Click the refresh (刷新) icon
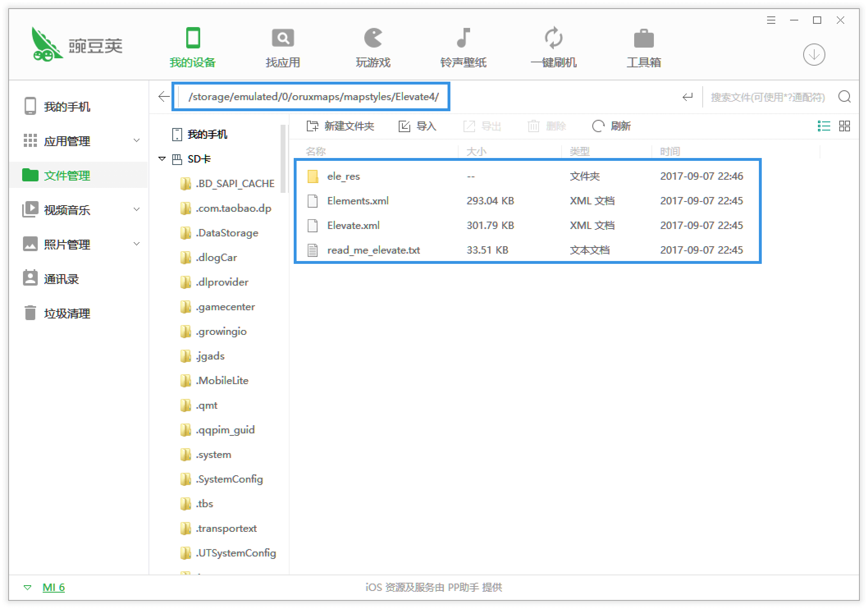The image size is (868, 609). click(598, 126)
